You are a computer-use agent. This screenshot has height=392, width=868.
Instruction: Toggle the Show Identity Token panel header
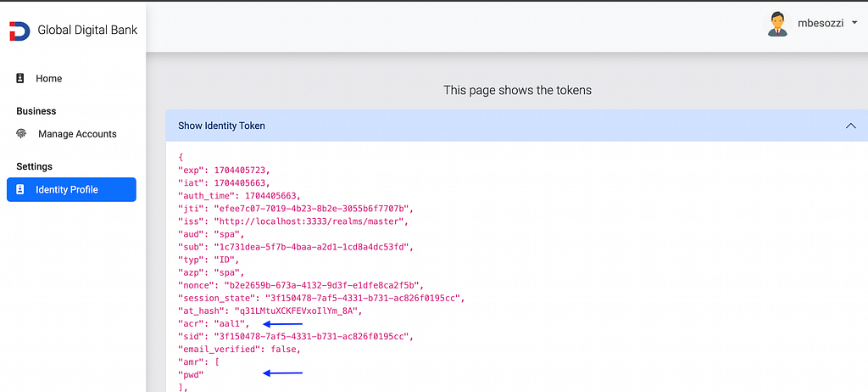point(517,126)
